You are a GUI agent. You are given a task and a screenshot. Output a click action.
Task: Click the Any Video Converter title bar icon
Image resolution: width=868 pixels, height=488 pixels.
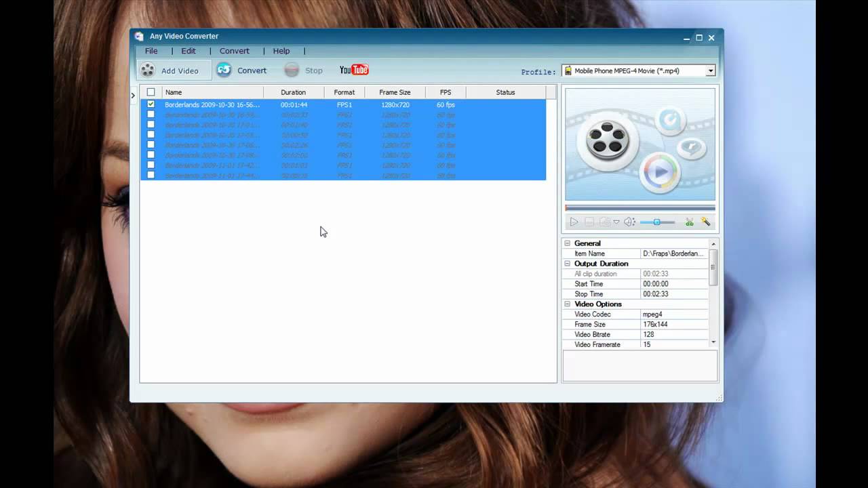139,37
